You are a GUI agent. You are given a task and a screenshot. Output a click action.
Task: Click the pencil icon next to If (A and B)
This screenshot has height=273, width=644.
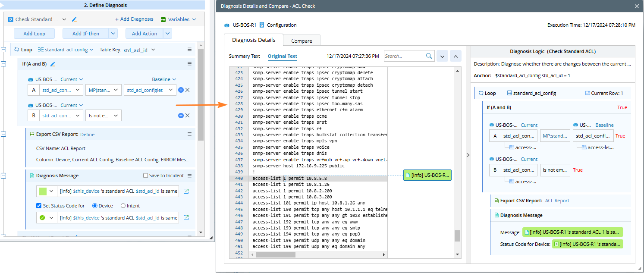tap(53, 64)
